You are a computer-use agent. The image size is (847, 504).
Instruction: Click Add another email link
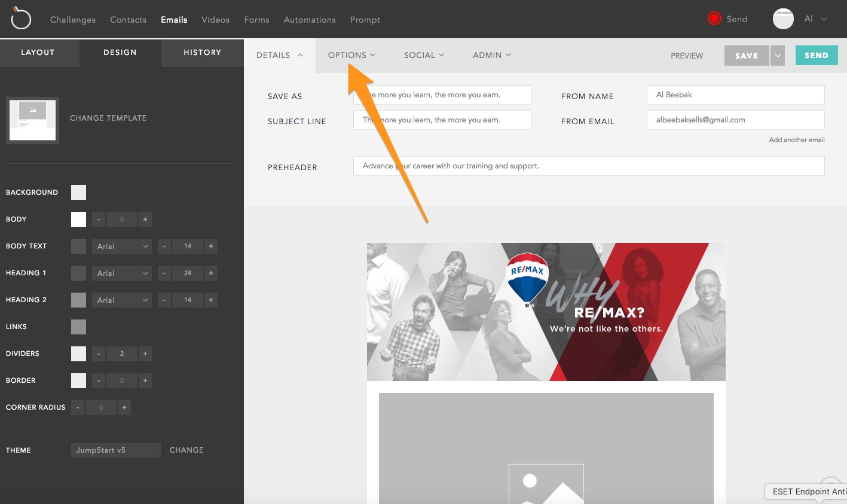(x=797, y=140)
